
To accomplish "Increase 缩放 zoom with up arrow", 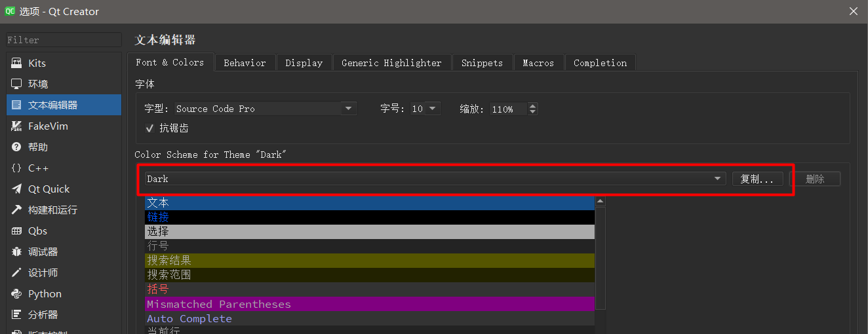I will point(532,105).
